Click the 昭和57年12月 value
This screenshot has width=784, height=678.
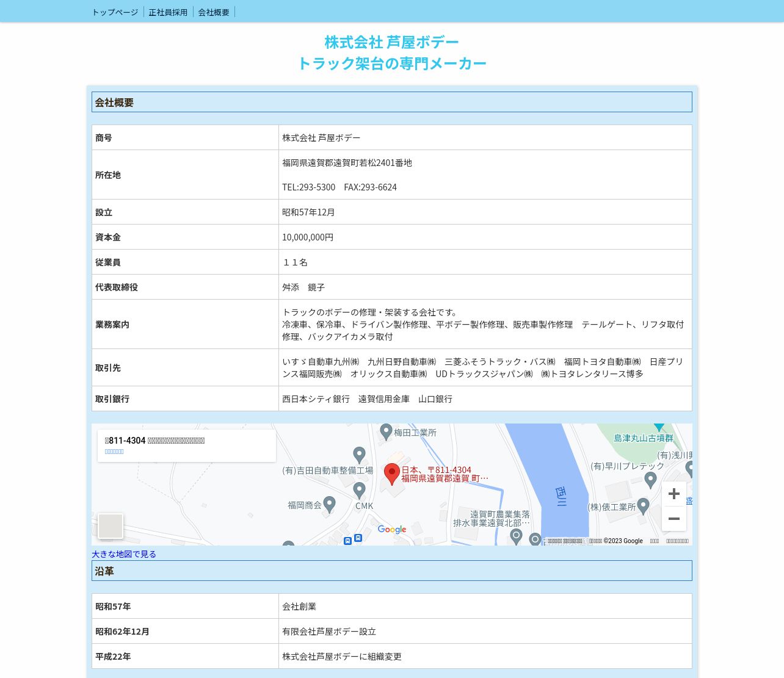point(308,212)
